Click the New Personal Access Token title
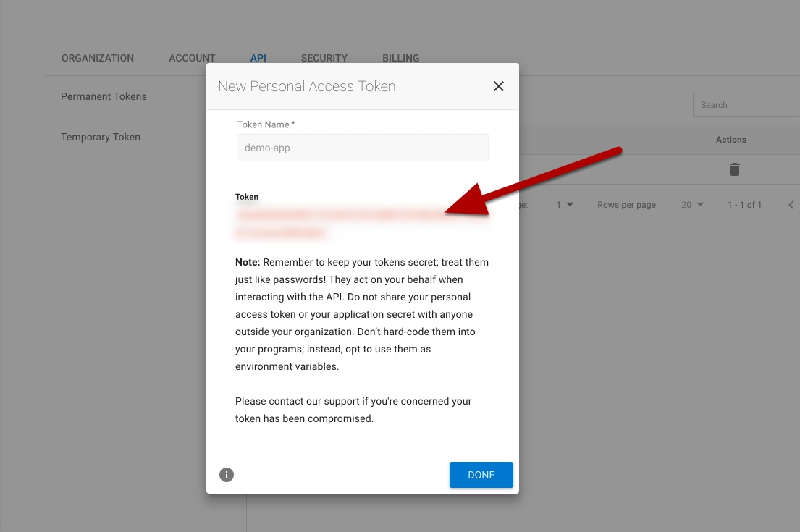The height and width of the screenshot is (532, 800). (307, 86)
